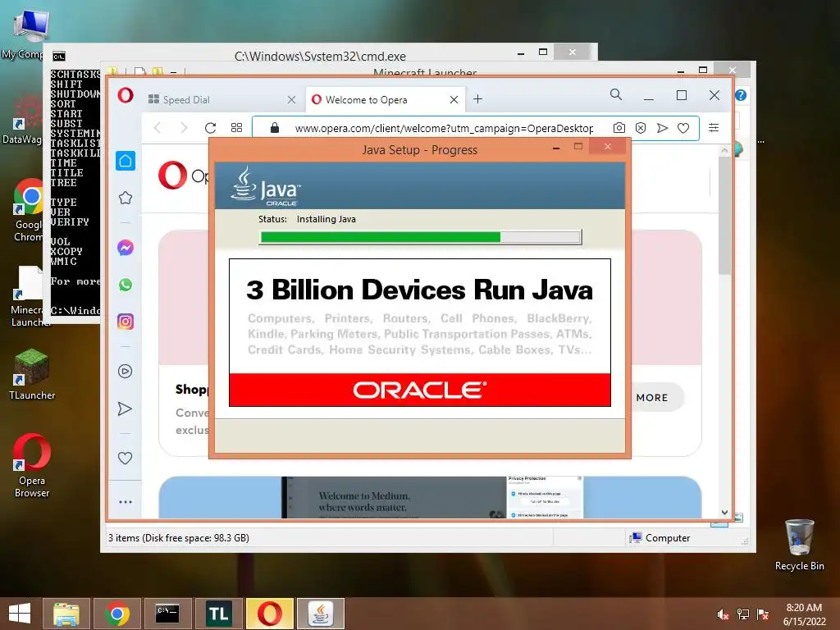Open Instagram in Opera sidebar
840x630 pixels.
(126, 322)
